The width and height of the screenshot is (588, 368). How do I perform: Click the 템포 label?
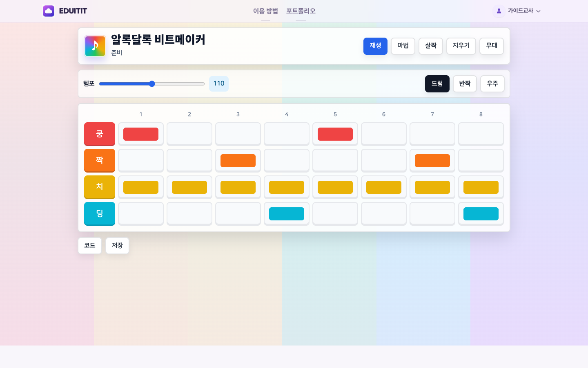pyautogui.click(x=89, y=84)
